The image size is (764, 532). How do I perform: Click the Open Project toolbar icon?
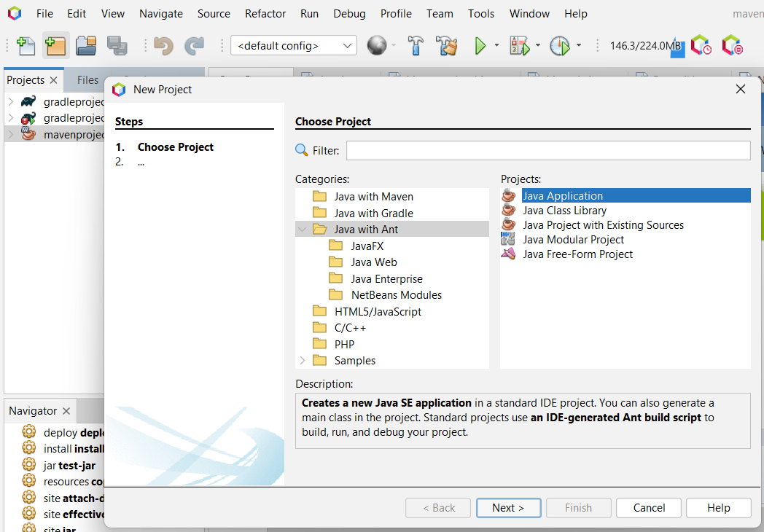tap(86, 46)
